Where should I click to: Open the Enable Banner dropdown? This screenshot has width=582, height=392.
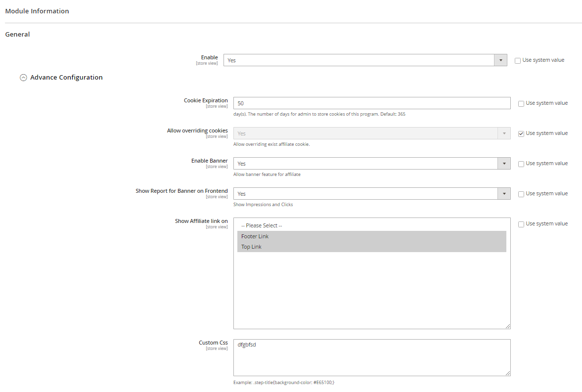371,164
